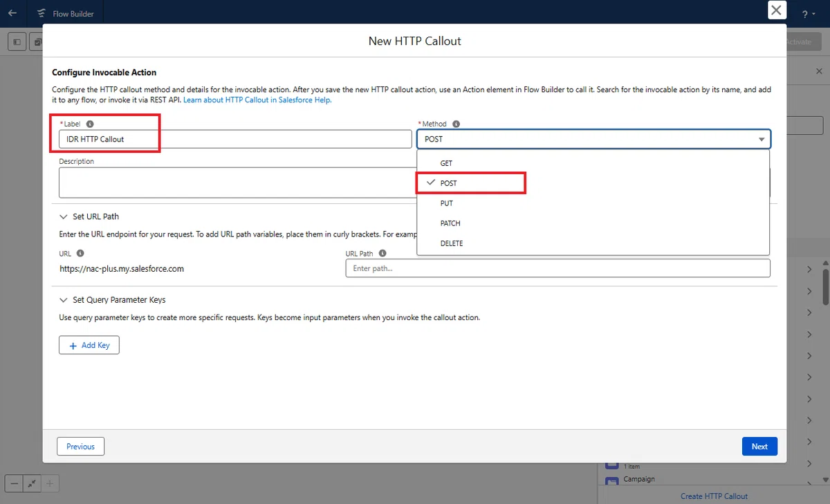Toggle the left toolbox panel icon
The width and height of the screenshot is (830, 504).
tap(17, 42)
